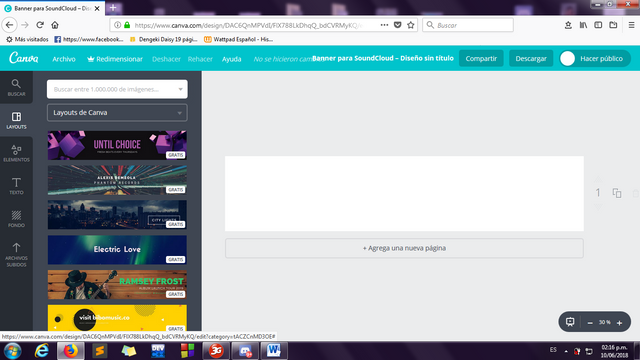The image size is (640, 360).
Task: Zoom out with the minus button
Action: tap(590, 322)
